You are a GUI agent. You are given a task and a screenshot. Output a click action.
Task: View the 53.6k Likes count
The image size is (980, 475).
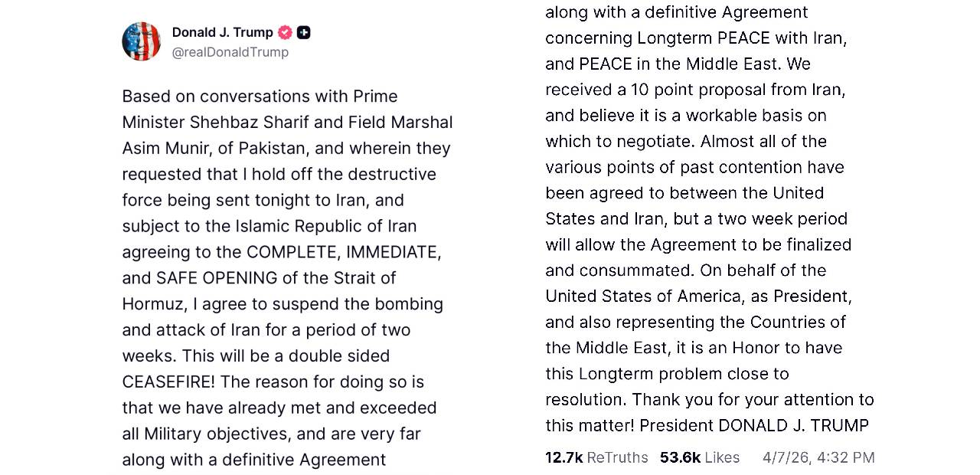coord(699,457)
